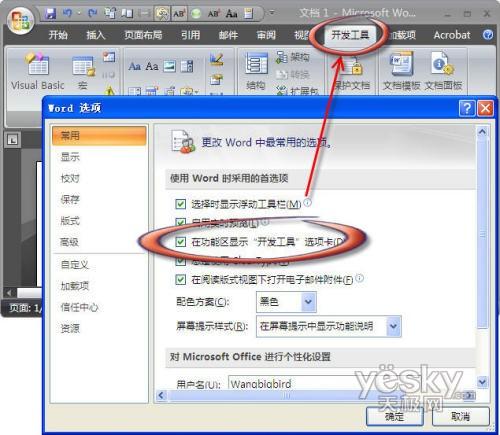Redo the last action

[x=92, y=13]
